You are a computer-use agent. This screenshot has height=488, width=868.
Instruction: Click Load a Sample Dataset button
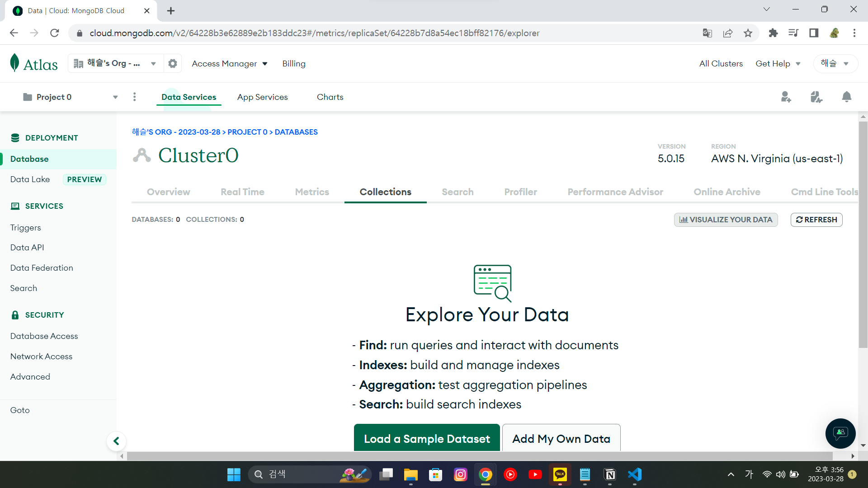coord(427,438)
